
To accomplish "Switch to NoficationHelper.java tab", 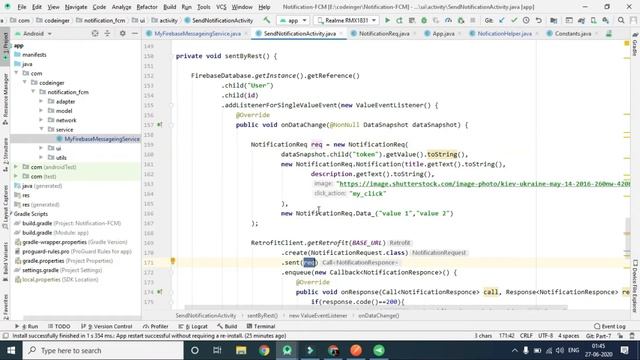I will pyautogui.click(x=504, y=33).
